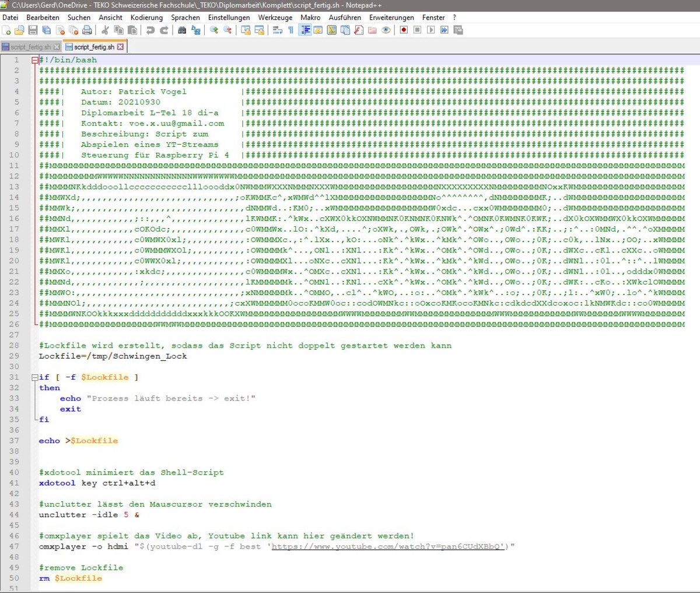Click the Print toolbar icon
Screen dimensions: 700x593
[87, 30]
